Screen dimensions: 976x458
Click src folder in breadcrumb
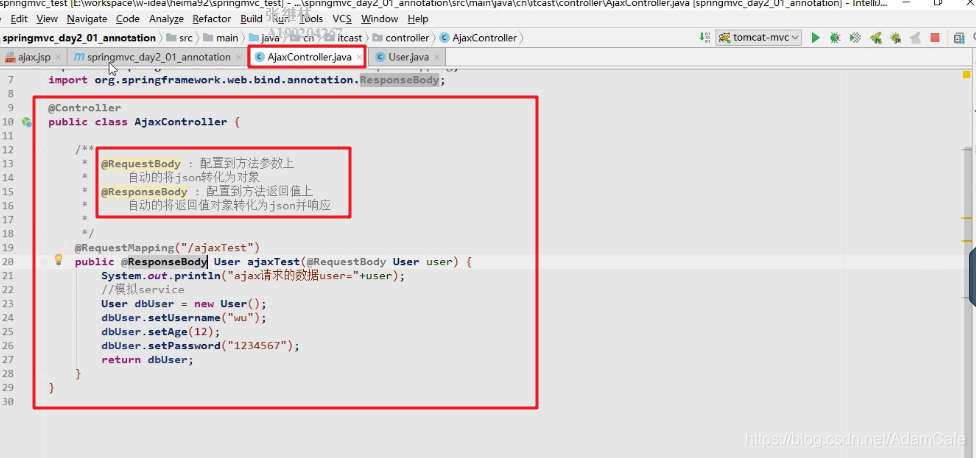click(180, 38)
